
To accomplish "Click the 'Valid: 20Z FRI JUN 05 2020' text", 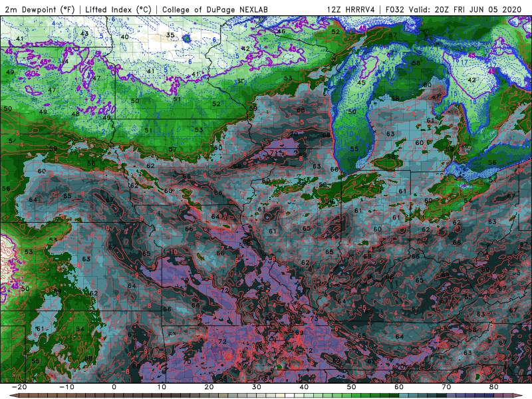I will coord(465,9).
